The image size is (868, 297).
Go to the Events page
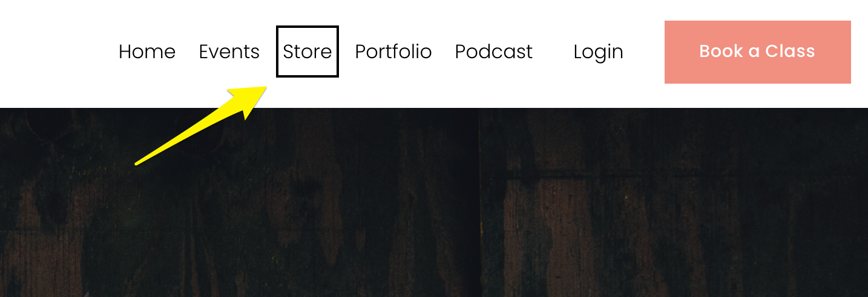[229, 52]
